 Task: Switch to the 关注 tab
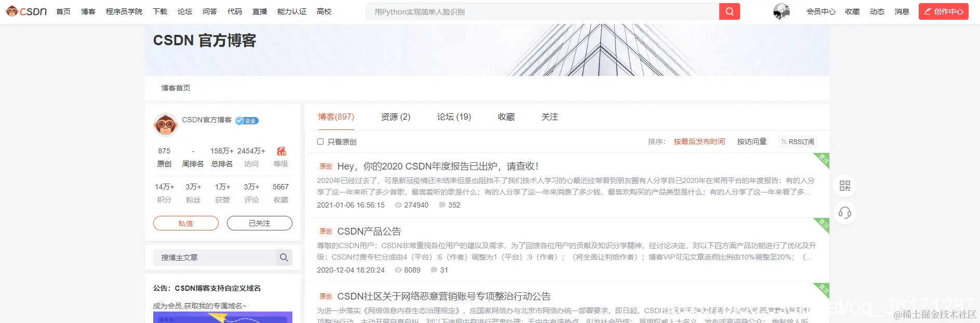(550, 117)
